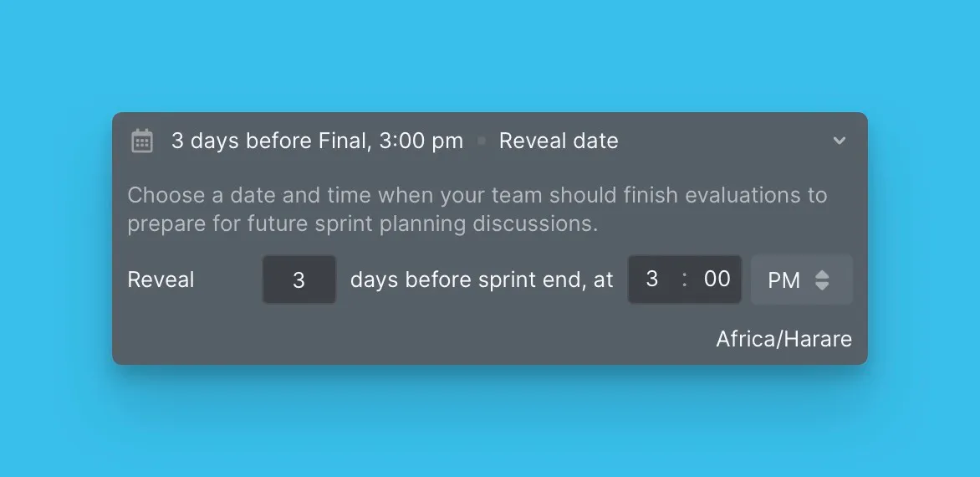Click the "Reveal date" header label
This screenshot has height=477, width=980.
coord(559,141)
